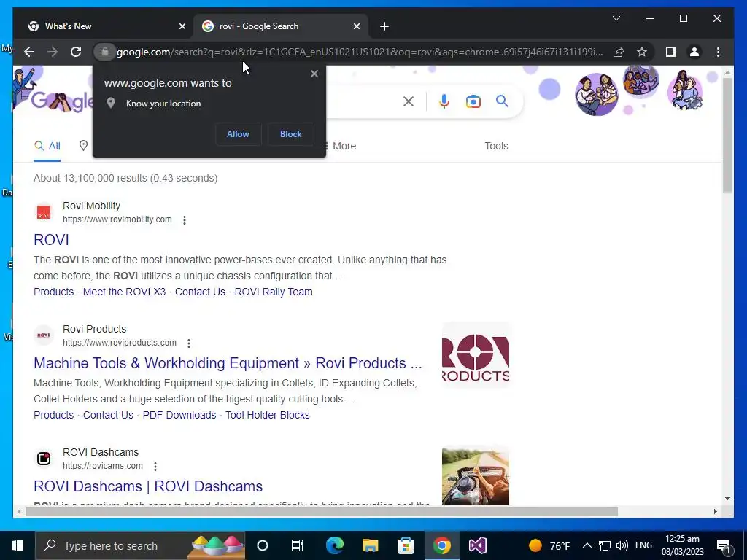Click Chrome icon in taskbar

pyautogui.click(x=441, y=545)
